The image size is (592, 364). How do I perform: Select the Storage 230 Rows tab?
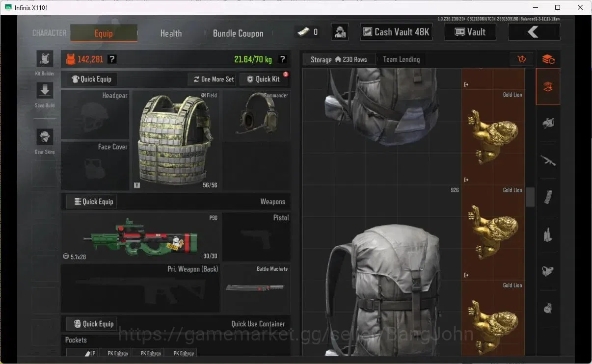click(339, 59)
